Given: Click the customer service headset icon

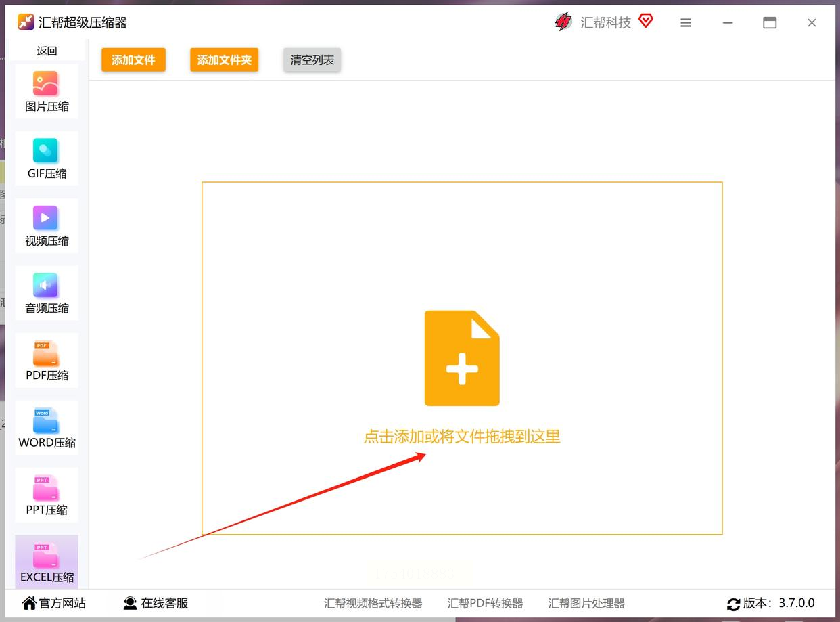Looking at the screenshot, I should (x=131, y=603).
